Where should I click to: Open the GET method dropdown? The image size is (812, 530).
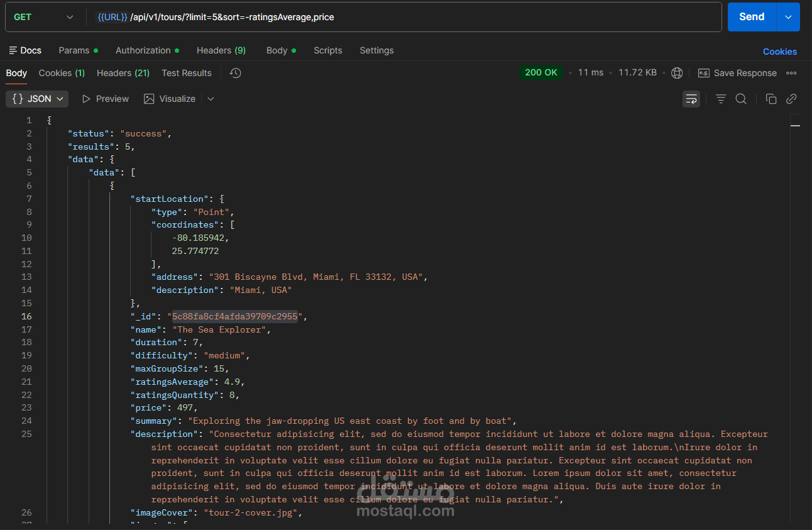(44, 17)
